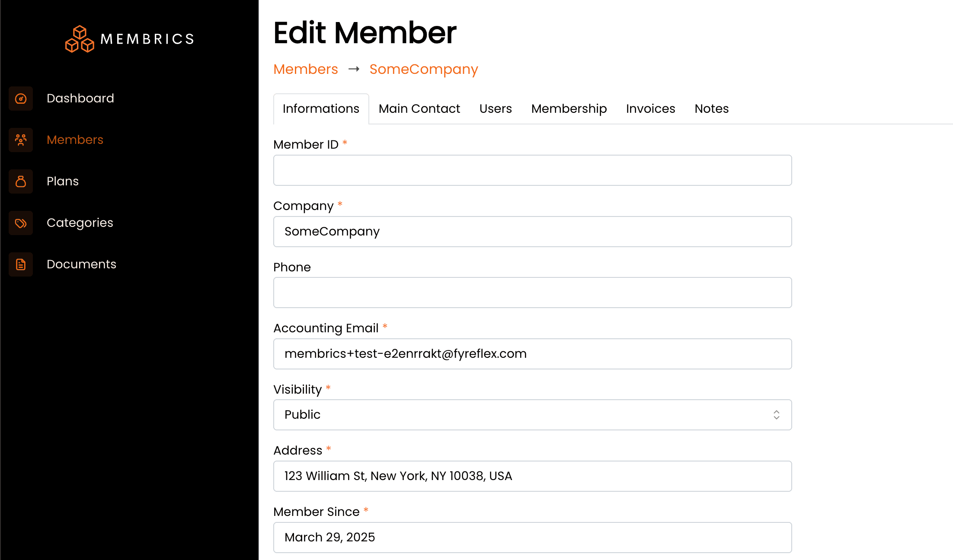Switch to the Main Contact tab
The height and width of the screenshot is (560, 953).
(419, 109)
